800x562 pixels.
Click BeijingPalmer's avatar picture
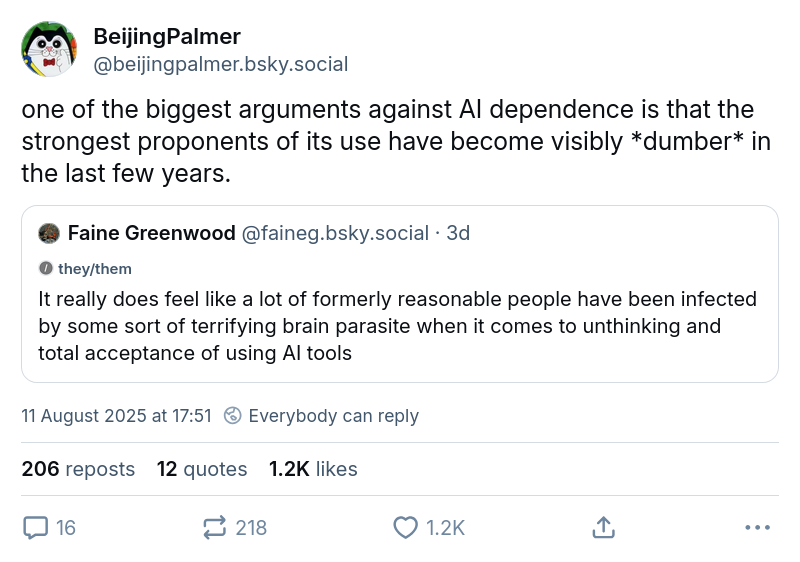(50, 49)
